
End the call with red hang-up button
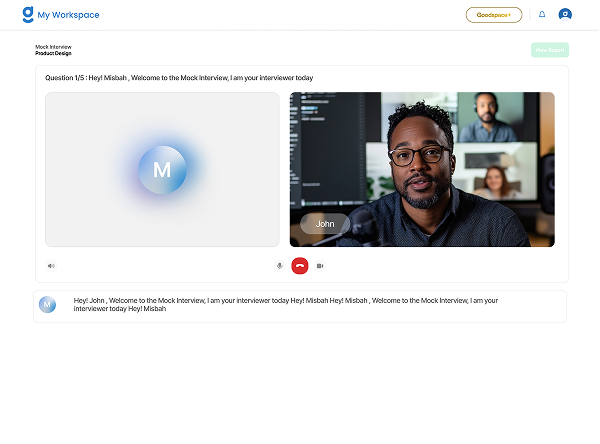click(x=300, y=266)
